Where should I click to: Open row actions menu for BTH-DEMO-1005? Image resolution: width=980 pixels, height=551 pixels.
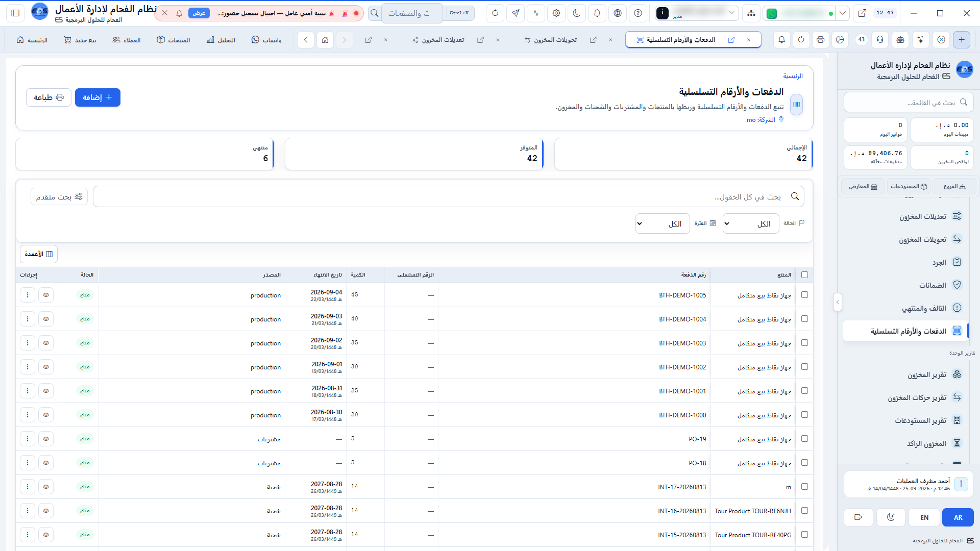28,295
